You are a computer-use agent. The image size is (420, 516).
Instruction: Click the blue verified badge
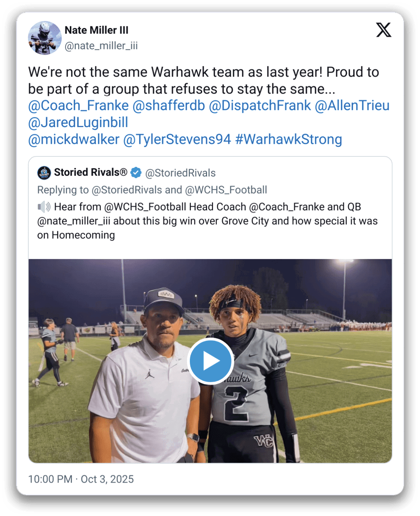[137, 173]
